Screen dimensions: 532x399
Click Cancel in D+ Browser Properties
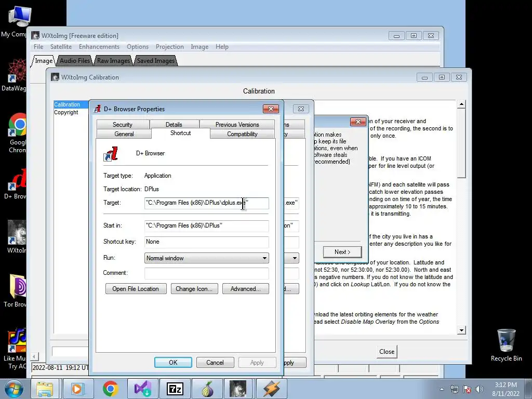tap(215, 362)
